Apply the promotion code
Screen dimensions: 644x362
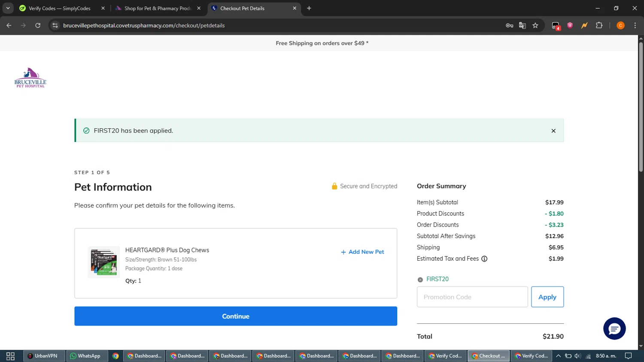click(547, 297)
